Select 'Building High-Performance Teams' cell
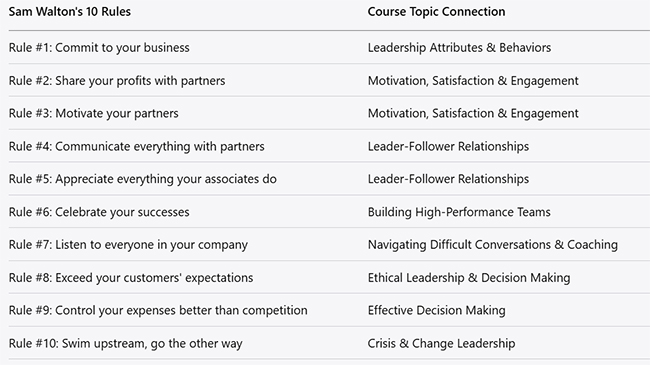Viewport: 650px width, 365px height. (x=459, y=212)
